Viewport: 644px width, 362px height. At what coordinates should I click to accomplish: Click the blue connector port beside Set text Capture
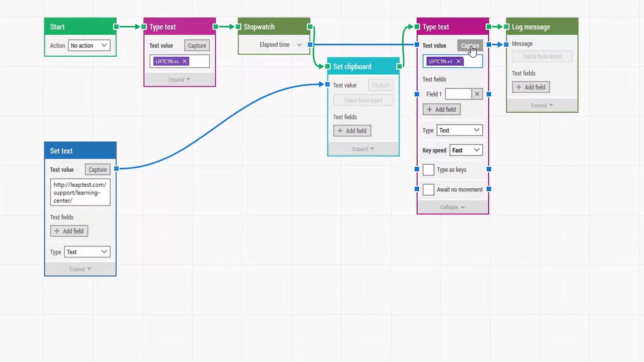point(116,169)
